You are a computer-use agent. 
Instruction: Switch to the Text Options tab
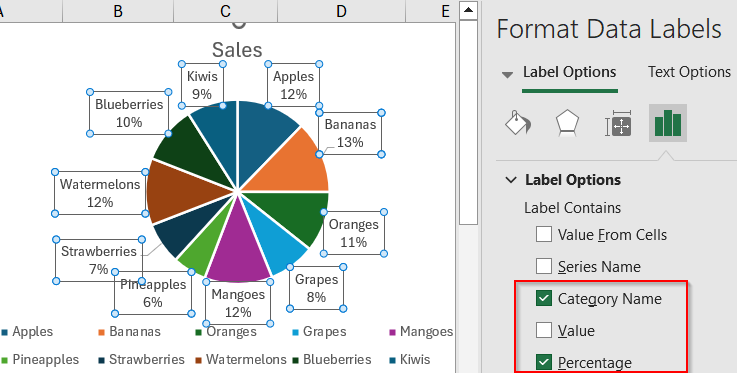689,72
